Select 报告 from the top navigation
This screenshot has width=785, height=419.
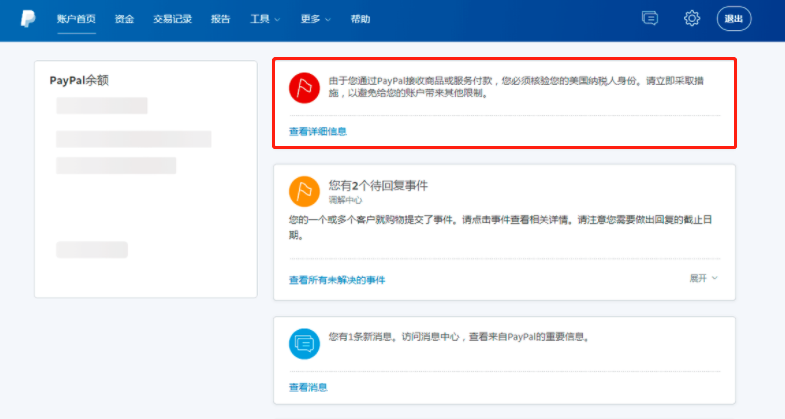[220, 19]
